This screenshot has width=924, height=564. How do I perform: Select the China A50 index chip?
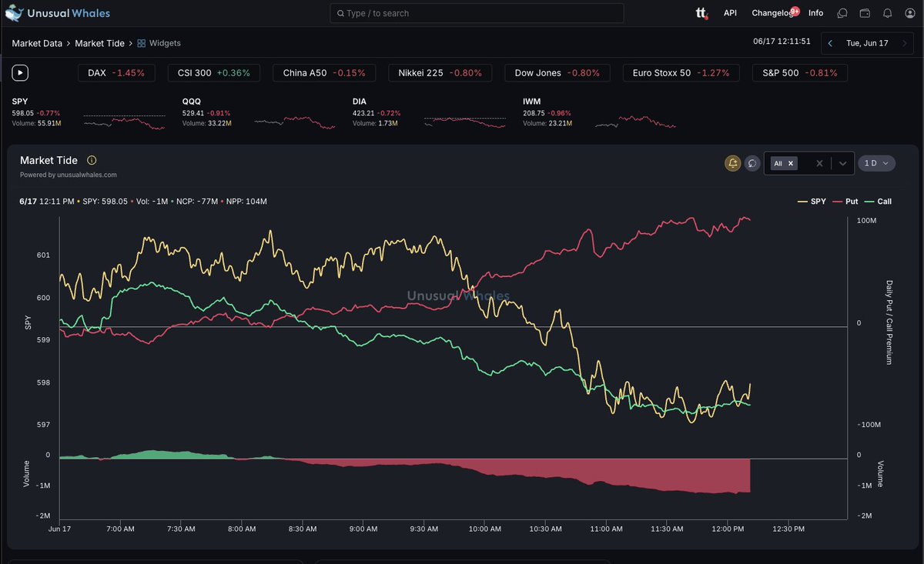[x=324, y=73]
